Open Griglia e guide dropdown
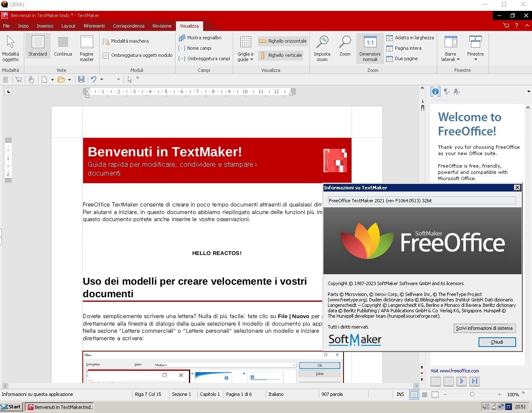532x413 pixels. 245,48
